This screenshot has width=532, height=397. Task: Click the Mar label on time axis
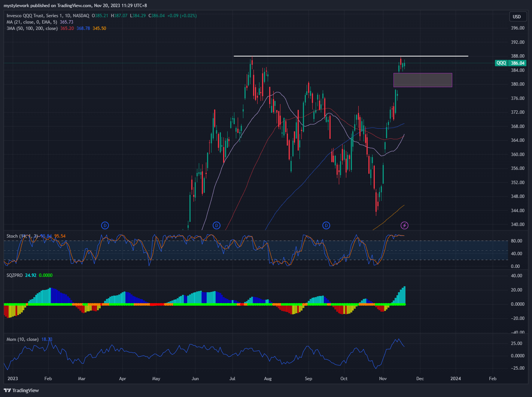point(82,379)
